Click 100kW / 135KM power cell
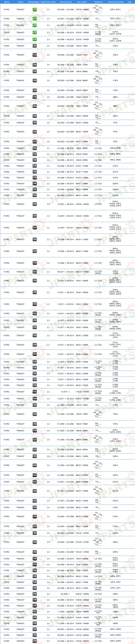 click(x=82, y=272)
